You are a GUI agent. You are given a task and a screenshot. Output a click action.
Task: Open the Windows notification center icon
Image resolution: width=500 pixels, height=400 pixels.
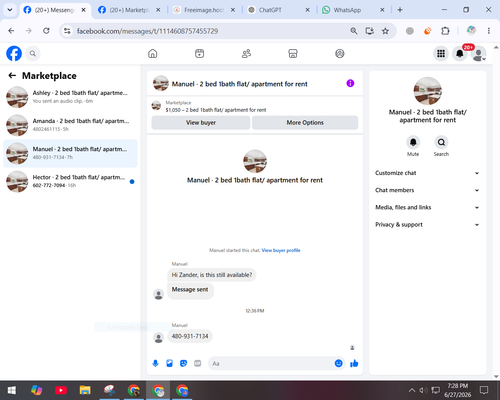(484, 390)
